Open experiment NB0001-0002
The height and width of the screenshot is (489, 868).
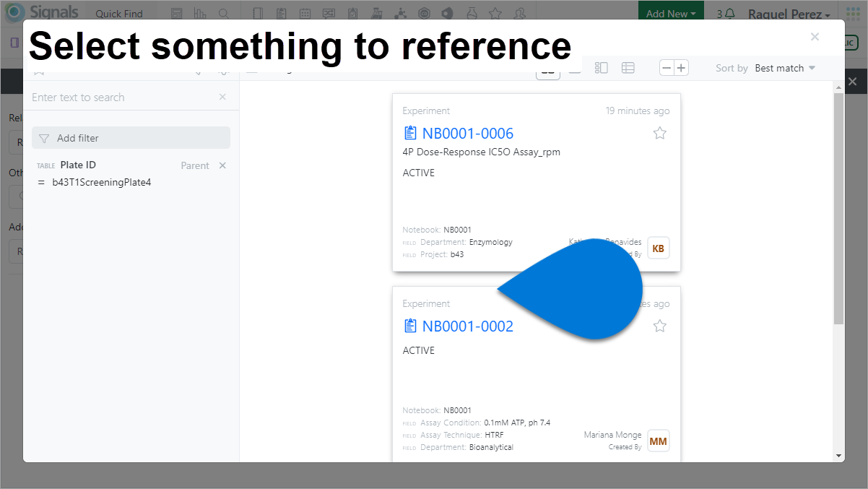point(468,326)
